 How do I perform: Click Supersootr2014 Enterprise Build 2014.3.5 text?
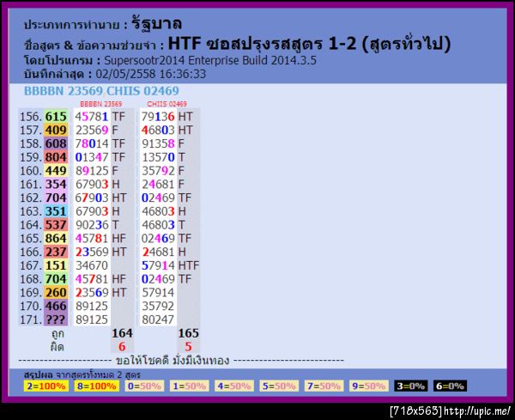pos(210,60)
